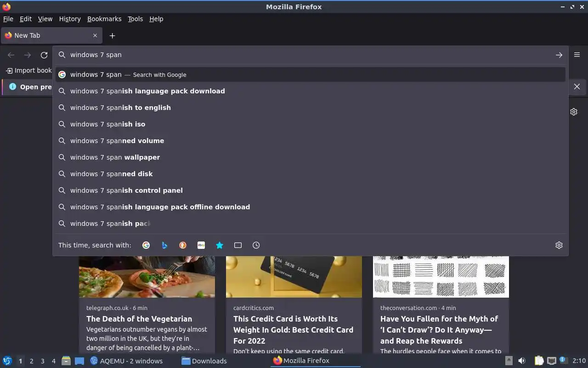Select 'windows 7 span — Search with Google' row
The image size is (588, 368).
[x=311, y=75]
